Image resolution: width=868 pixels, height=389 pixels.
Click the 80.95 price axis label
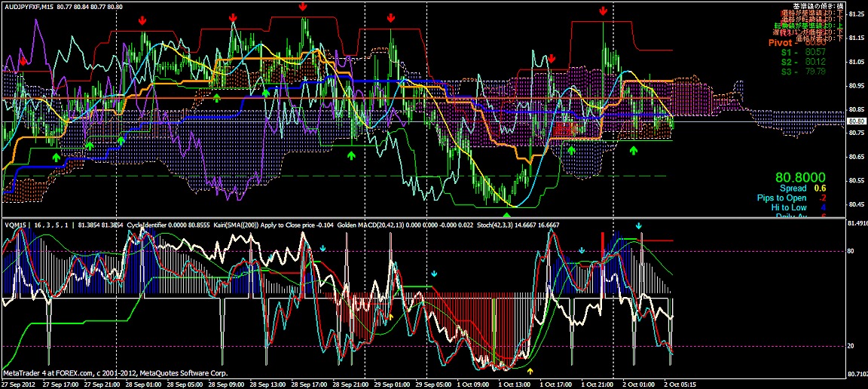pyautogui.click(x=857, y=86)
